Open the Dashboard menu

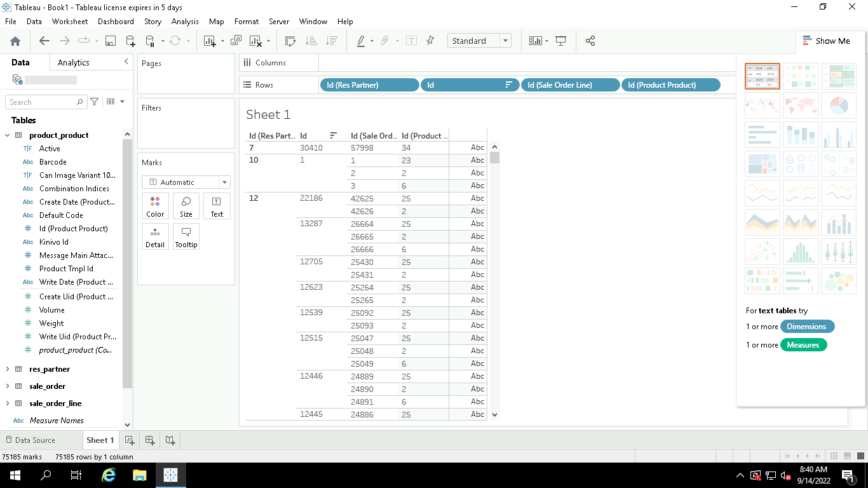coord(116,22)
